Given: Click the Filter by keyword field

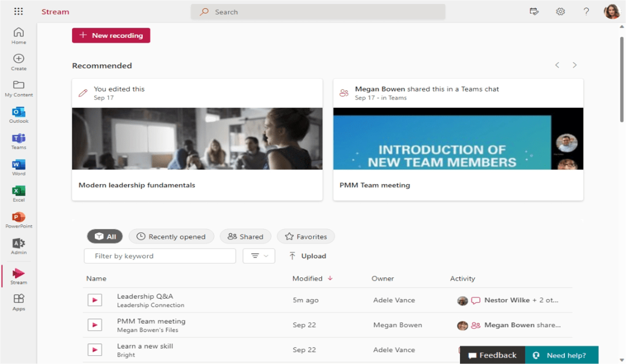Looking at the screenshot, I should [160, 256].
